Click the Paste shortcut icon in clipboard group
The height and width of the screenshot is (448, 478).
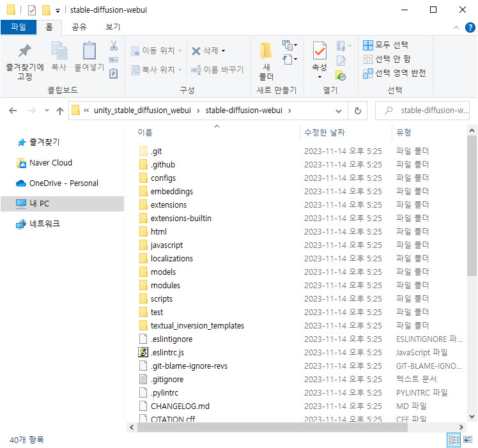pyautogui.click(x=114, y=73)
